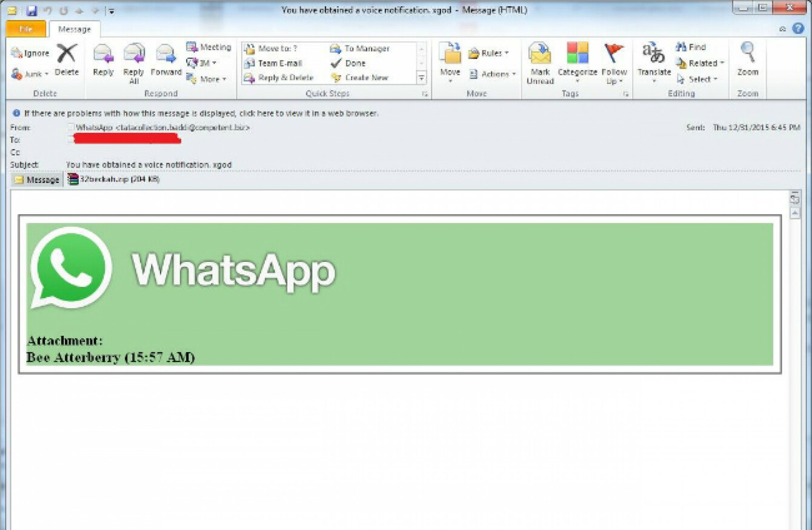Viewport: 812px width, 530px height.
Task: Open the Related dropdown
Action: 700,63
